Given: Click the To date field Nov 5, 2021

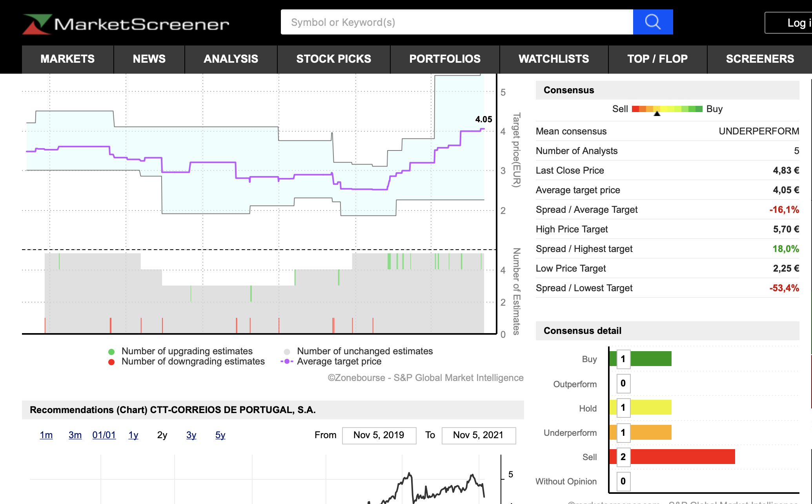Looking at the screenshot, I should [x=478, y=435].
